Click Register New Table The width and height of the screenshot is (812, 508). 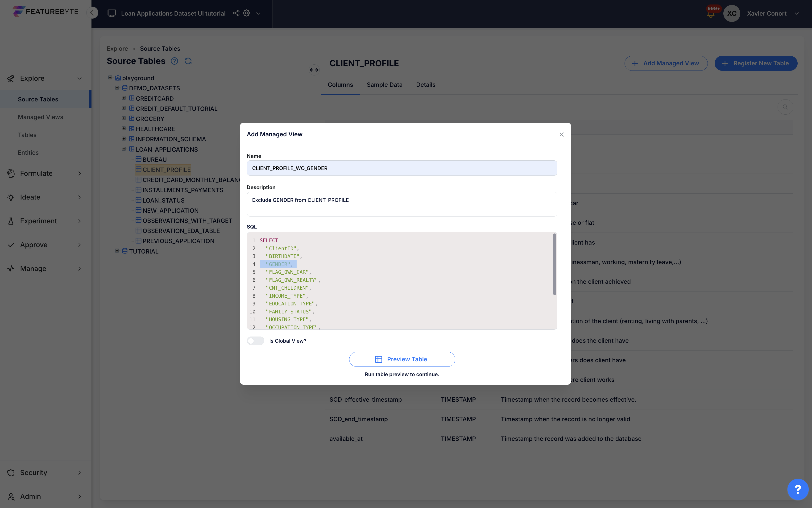pyautogui.click(x=756, y=63)
